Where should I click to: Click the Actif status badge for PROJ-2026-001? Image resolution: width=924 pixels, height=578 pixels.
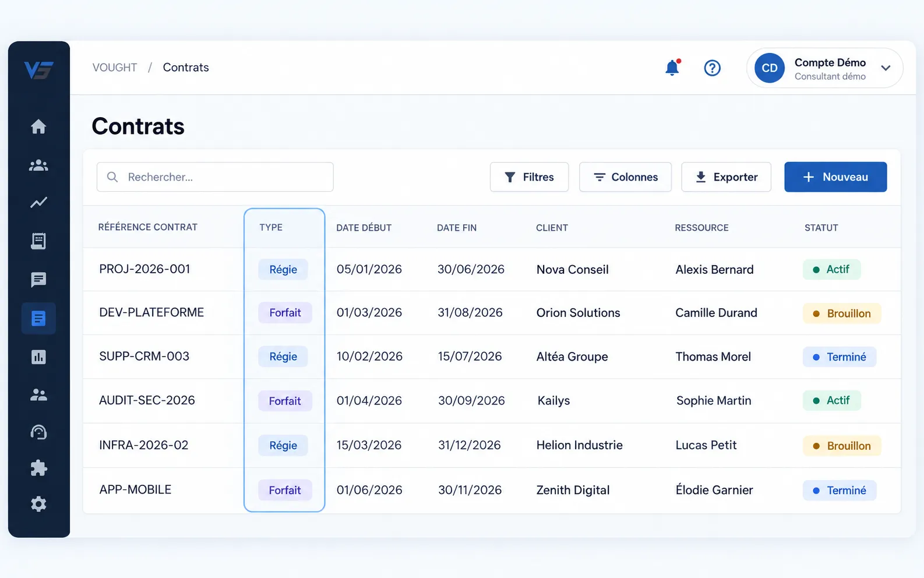(831, 269)
